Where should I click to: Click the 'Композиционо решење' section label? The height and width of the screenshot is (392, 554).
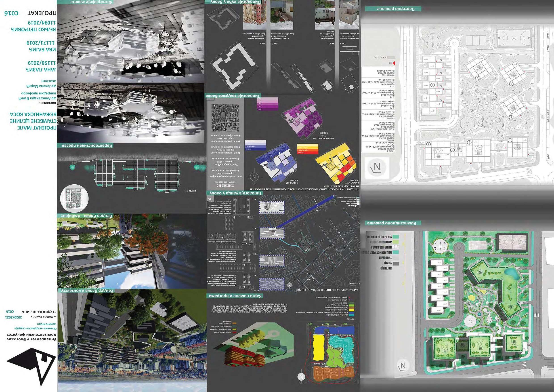tap(392, 223)
